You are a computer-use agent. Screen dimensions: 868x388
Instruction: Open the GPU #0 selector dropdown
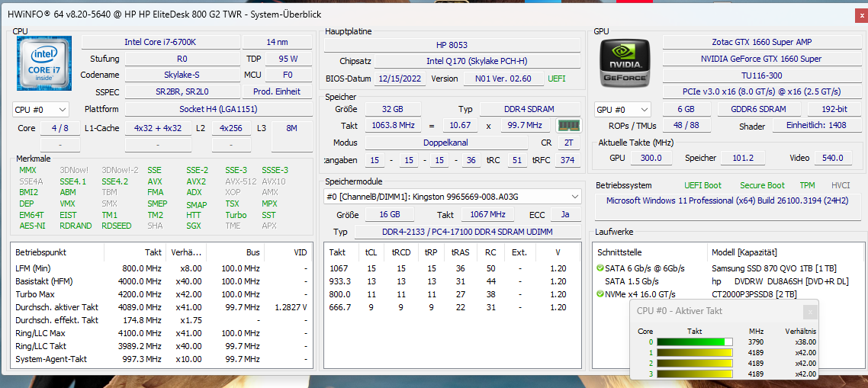pyautogui.click(x=622, y=110)
